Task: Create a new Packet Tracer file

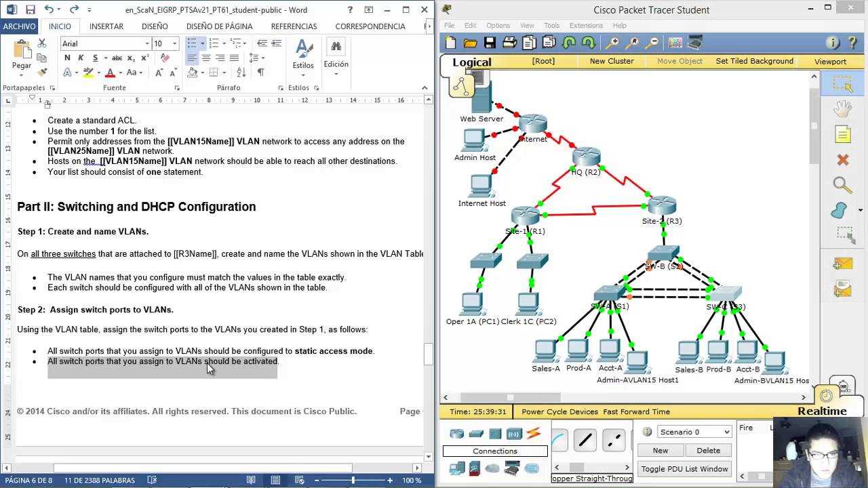Action: point(451,43)
